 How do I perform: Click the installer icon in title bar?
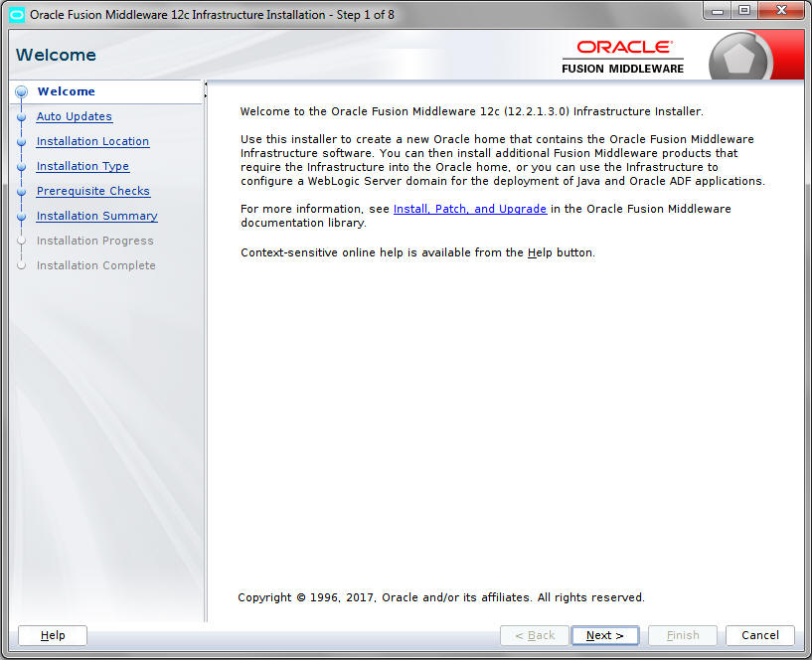(17, 15)
